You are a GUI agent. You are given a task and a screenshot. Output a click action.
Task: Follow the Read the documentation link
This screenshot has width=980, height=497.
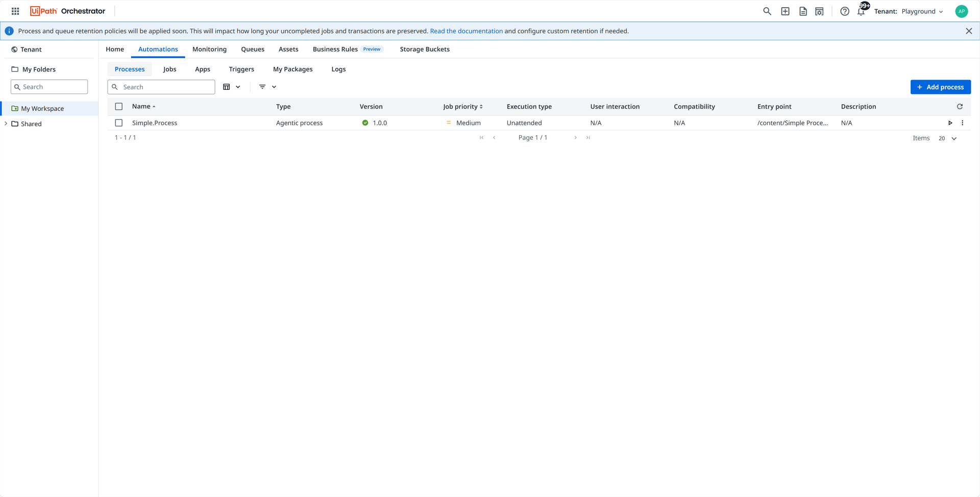point(467,31)
